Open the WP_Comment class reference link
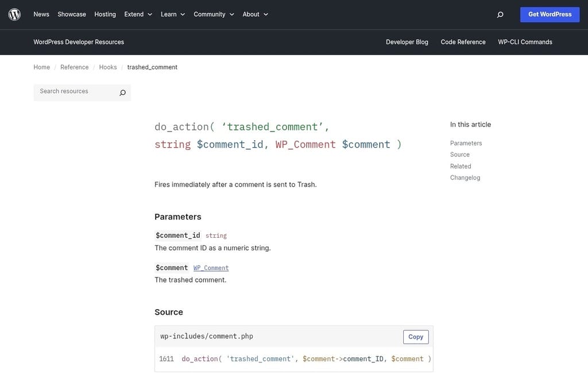This screenshot has height=378, width=588. [x=210, y=268]
